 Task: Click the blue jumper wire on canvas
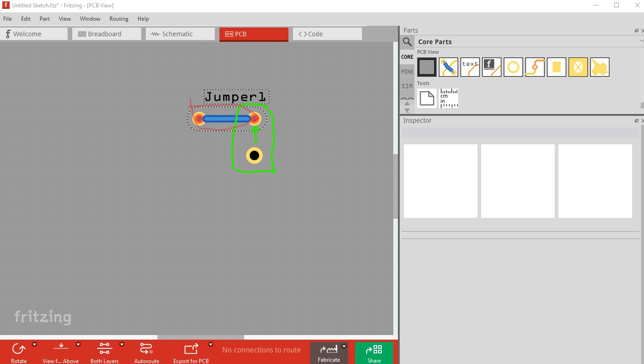tap(226, 119)
